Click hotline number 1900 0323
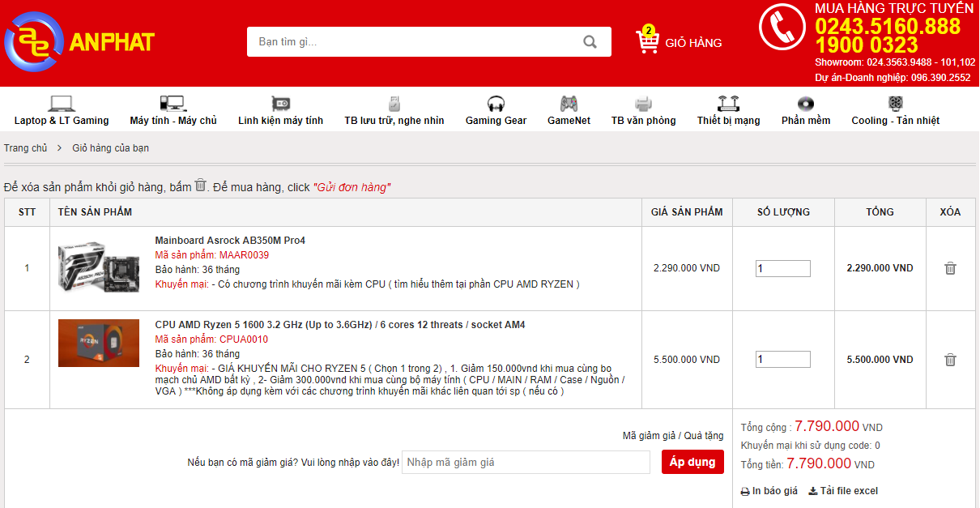The width and height of the screenshot is (980, 508). tap(866, 45)
